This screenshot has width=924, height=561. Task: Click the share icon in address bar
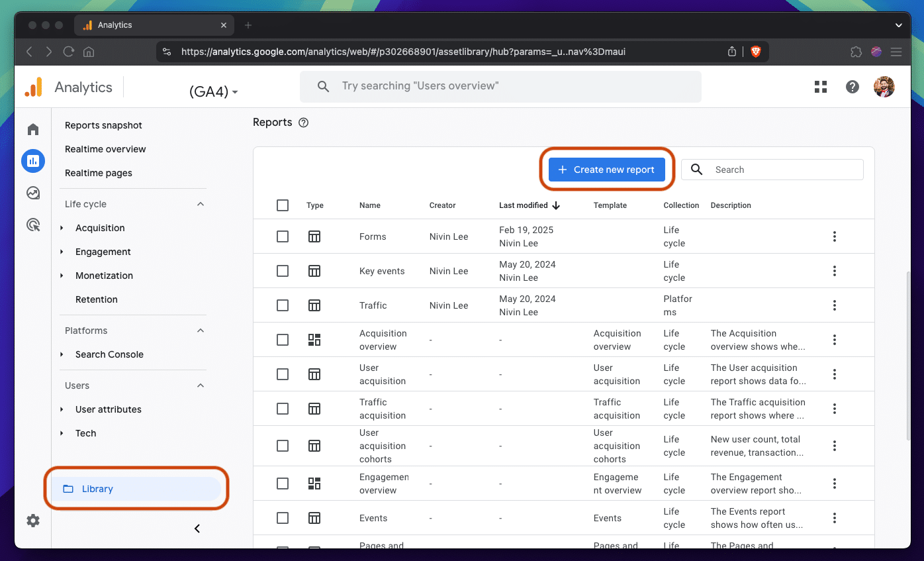pyautogui.click(x=732, y=52)
